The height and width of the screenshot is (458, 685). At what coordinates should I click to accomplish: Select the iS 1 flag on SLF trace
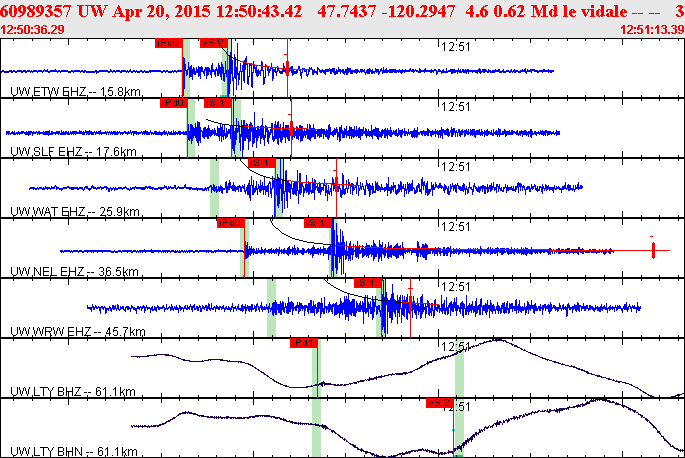[x=218, y=103]
